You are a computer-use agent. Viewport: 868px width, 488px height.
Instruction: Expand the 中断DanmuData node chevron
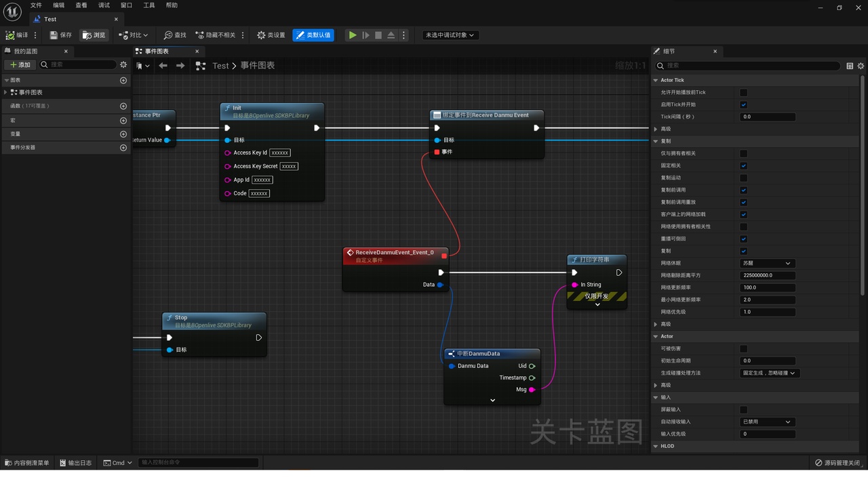[x=492, y=401]
